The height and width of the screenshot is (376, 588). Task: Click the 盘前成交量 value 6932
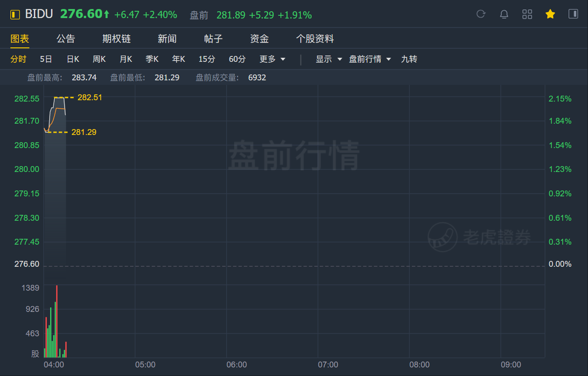click(x=257, y=78)
